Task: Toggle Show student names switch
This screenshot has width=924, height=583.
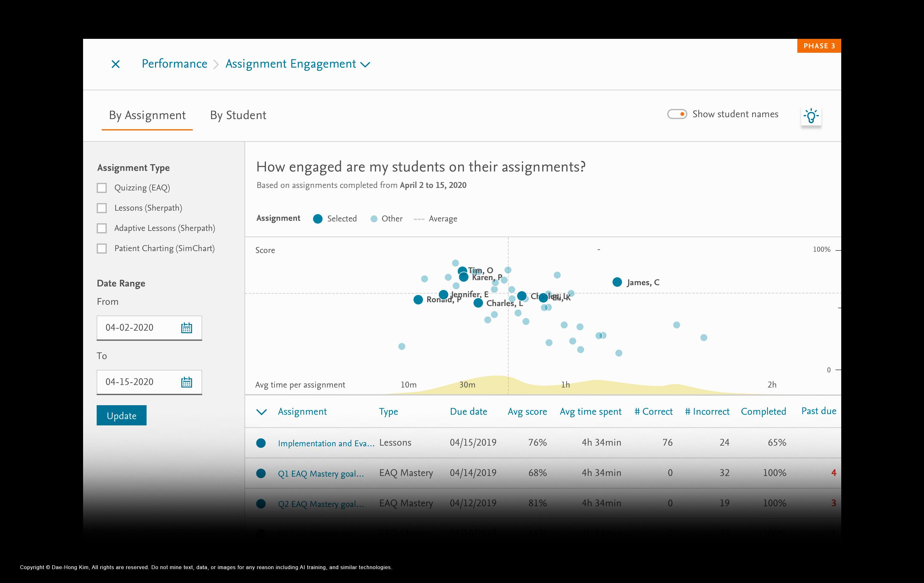Action: pos(677,114)
